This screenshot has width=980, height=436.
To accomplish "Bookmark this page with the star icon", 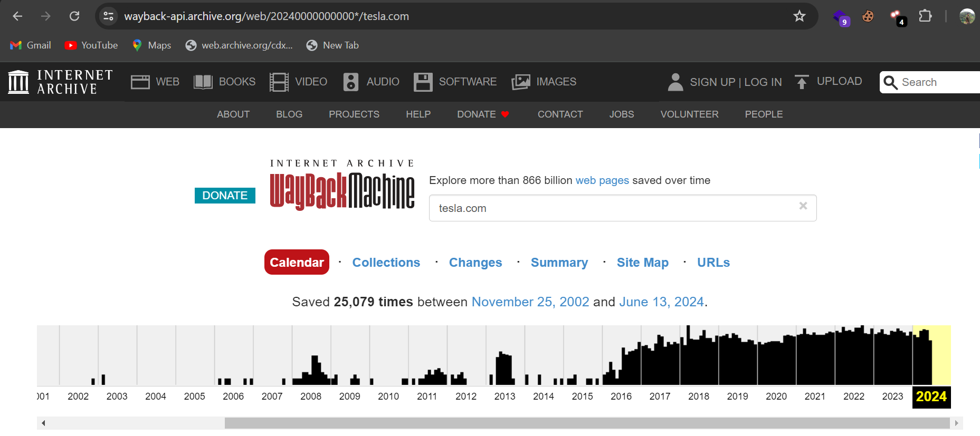I will pyautogui.click(x=800, y=16).
